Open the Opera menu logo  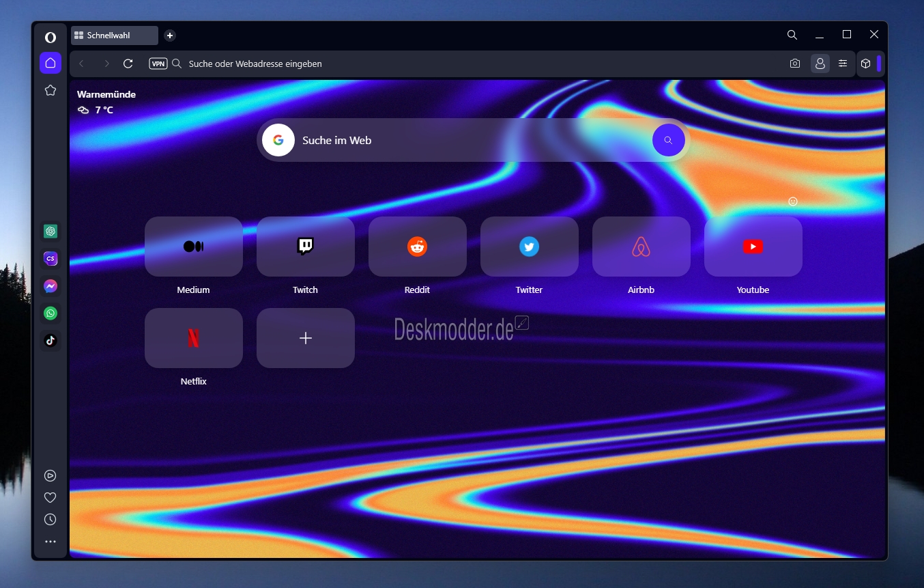tap(50, 37)
